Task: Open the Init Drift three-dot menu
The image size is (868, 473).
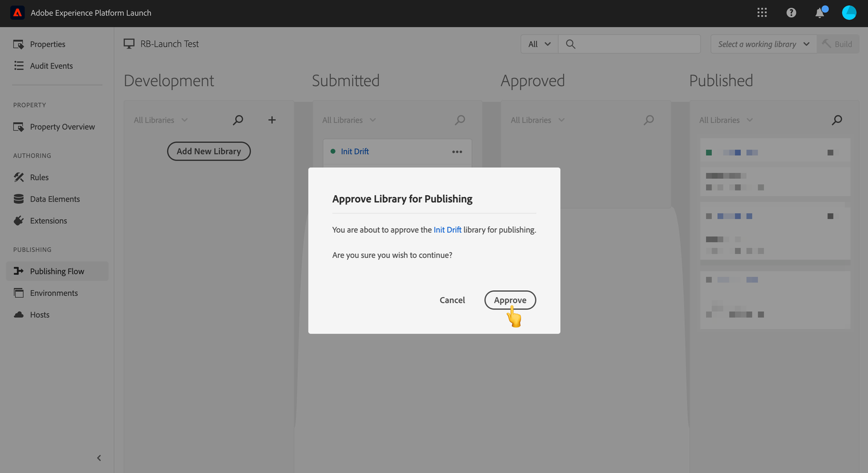Action: coord(457,152)
